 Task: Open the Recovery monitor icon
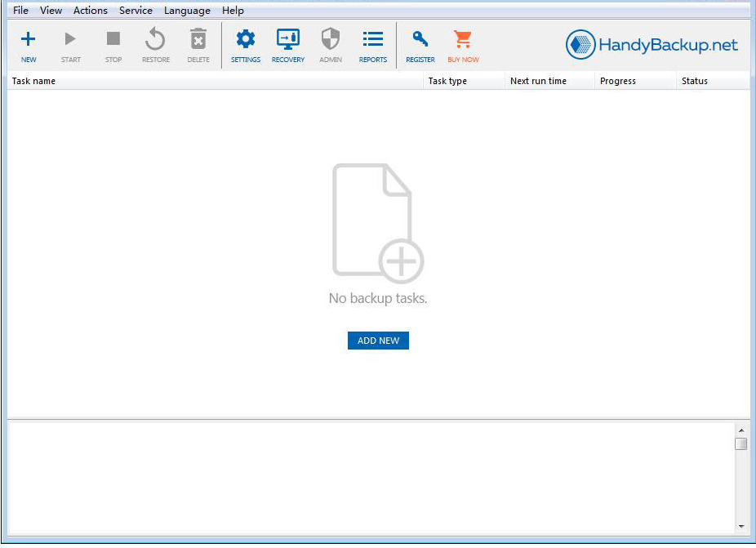coord(287,40)
